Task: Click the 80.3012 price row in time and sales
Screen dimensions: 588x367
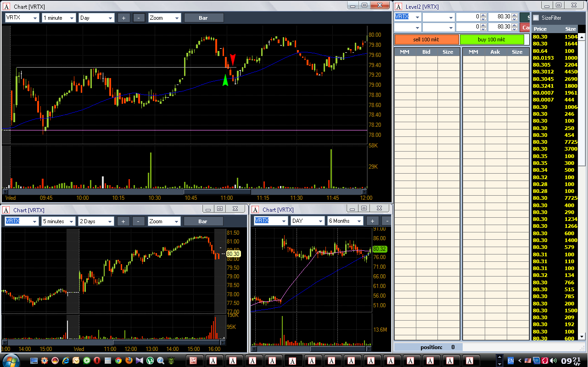Action: click(x=554, y=72)
